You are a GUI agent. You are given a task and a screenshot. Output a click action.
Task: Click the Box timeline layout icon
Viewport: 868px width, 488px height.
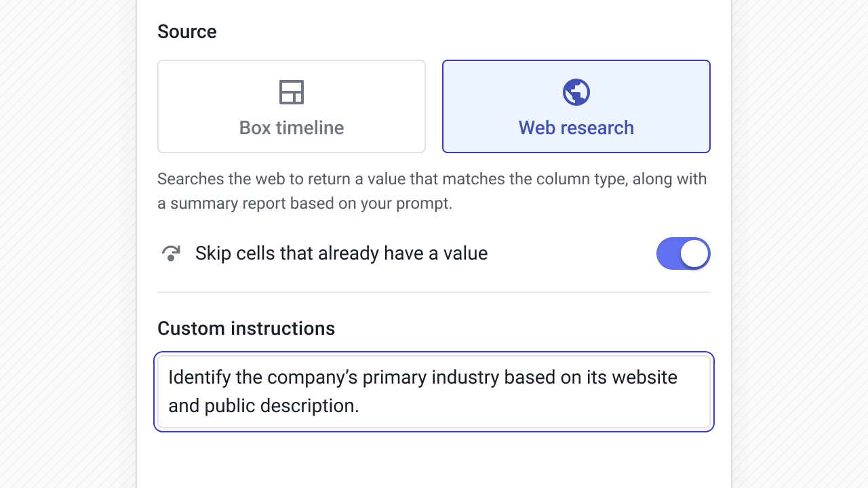coord(292,92)
